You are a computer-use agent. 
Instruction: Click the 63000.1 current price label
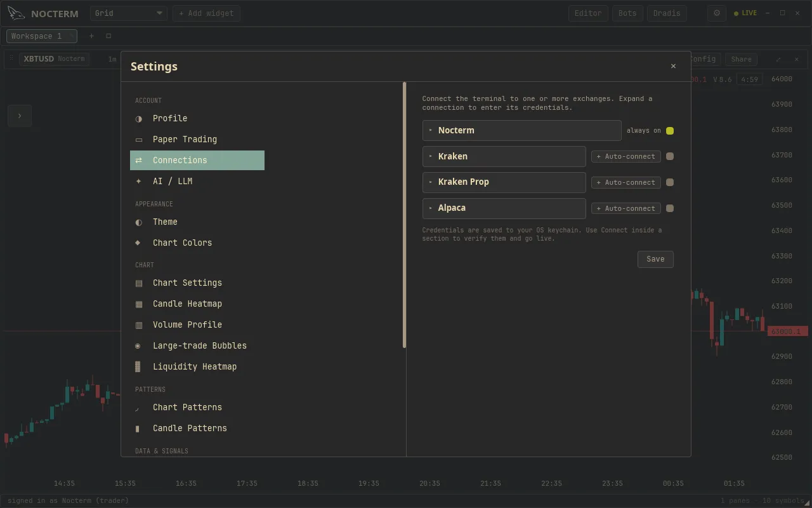787,331
